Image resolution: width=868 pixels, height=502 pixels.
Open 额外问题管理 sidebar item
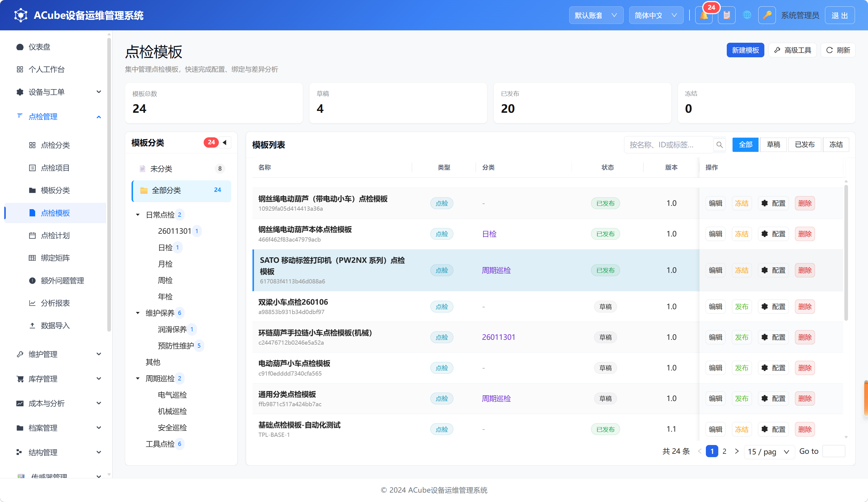(55, 280)
